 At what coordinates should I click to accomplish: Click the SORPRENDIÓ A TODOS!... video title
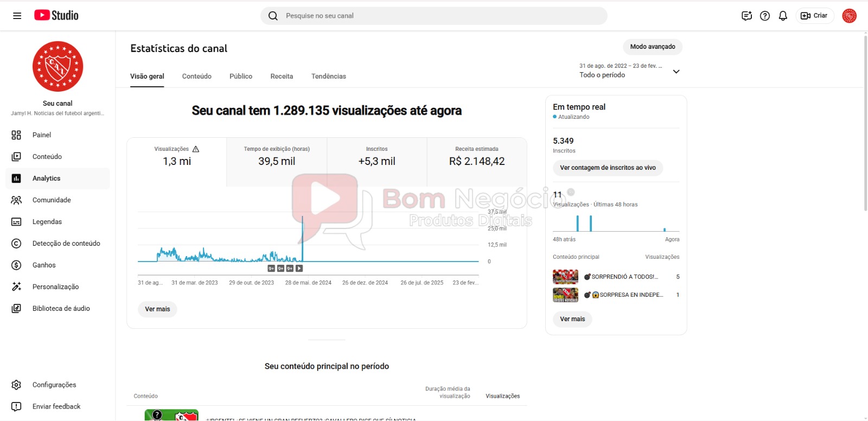pos(621,277)
